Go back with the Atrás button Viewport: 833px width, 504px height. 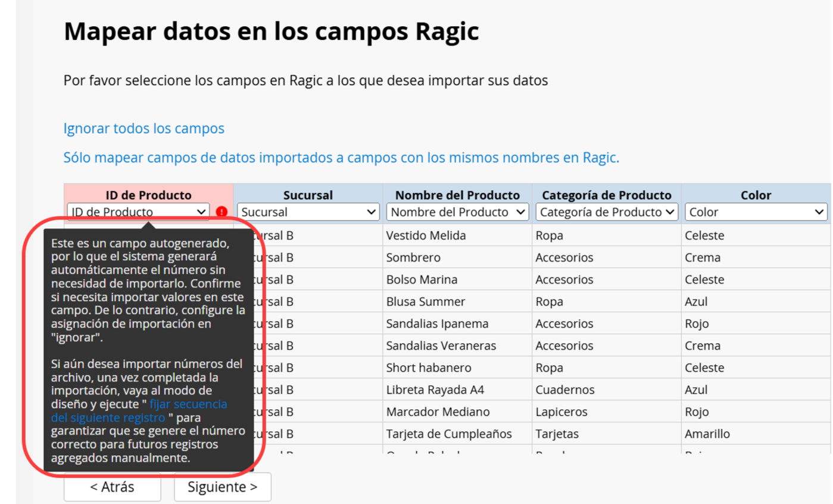(x=113, y=487)
